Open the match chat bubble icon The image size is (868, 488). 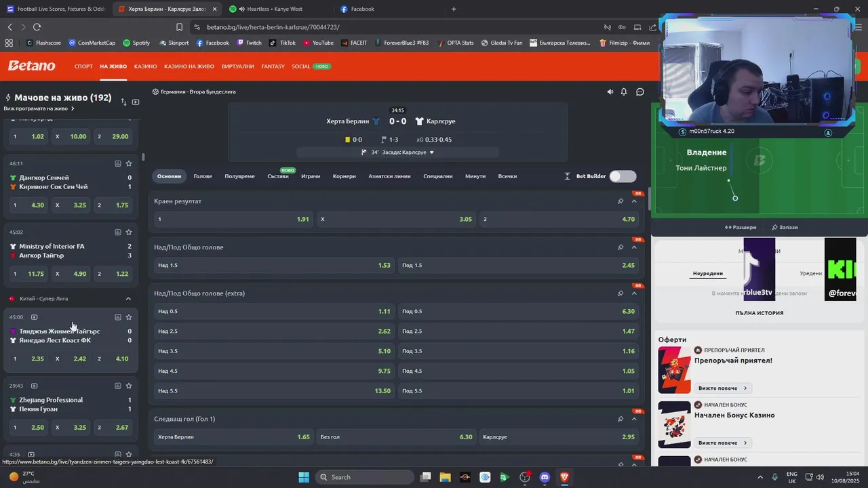coord(639,91)
